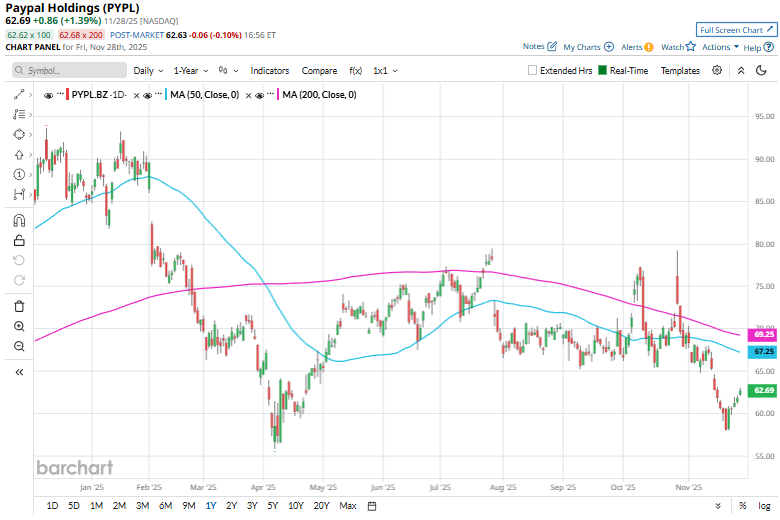Click the Full Screen Chart button
Viewport: 780px width, 520px height.
coord(735,30)
